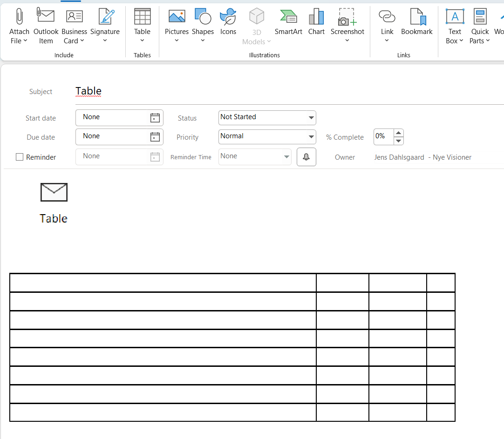Click the Signature pen icon
Screen dimensions: 504x439
coord(106,16)
